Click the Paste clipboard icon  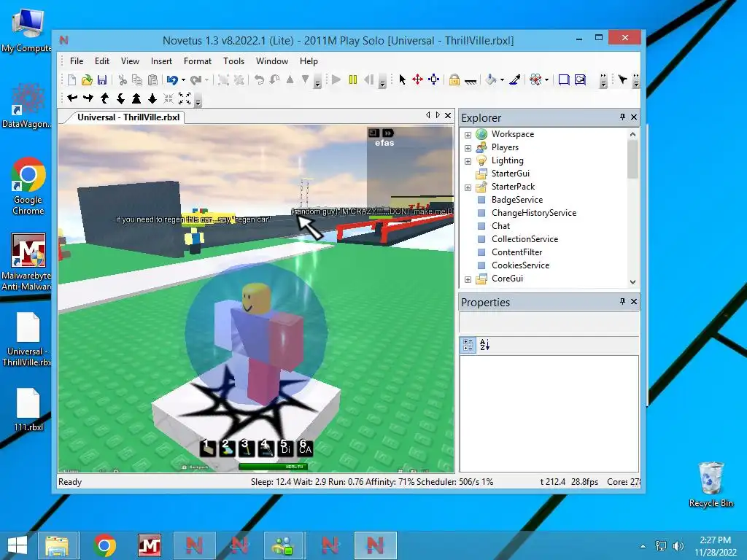[x=152, y=80]
